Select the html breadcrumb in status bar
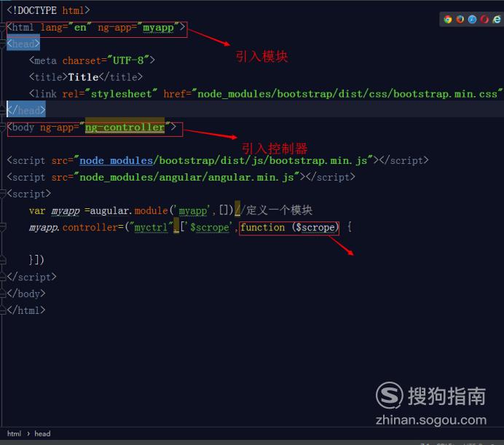Screen dimensions: 504x445 pyautogui.click(x=14, y=434)
